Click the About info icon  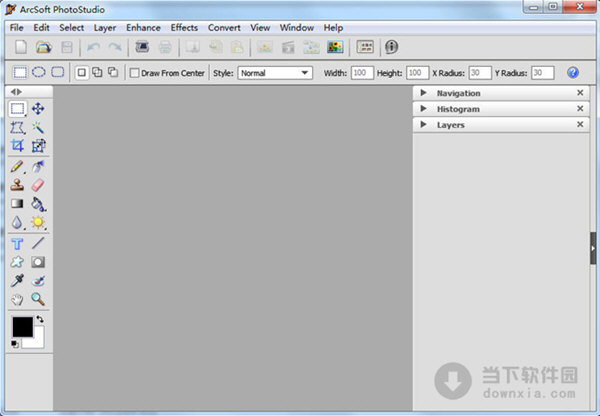coord(391,47)
